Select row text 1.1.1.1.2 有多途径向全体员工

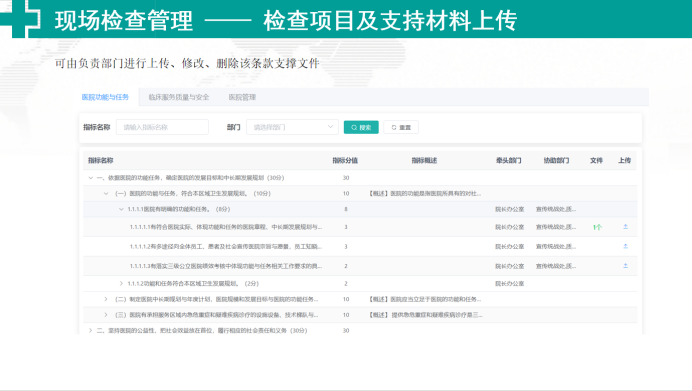[x=226, y=246]
